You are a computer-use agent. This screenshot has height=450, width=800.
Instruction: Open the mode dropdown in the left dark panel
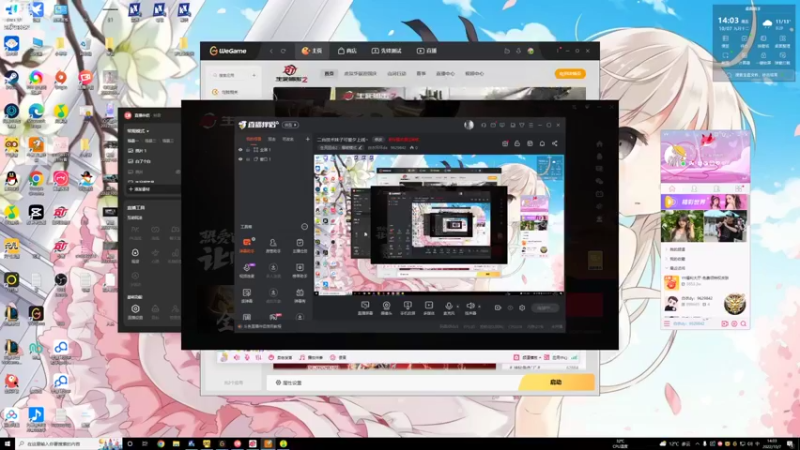[x=138, y=131]
